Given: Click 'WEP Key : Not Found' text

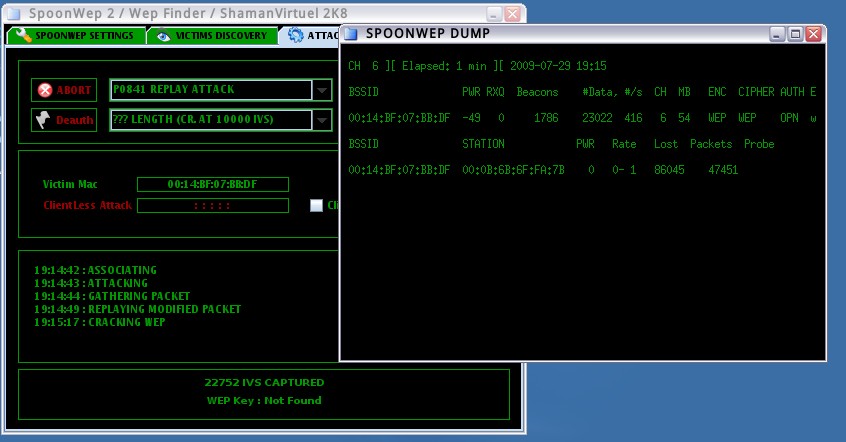Looking at the screenshot, I should tap(264, 400).
